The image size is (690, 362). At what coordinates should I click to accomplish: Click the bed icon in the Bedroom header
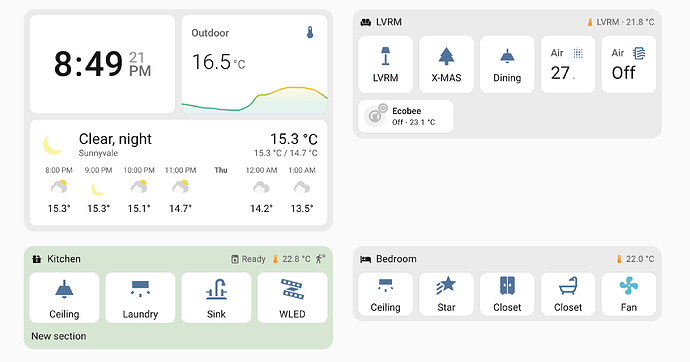366,260
